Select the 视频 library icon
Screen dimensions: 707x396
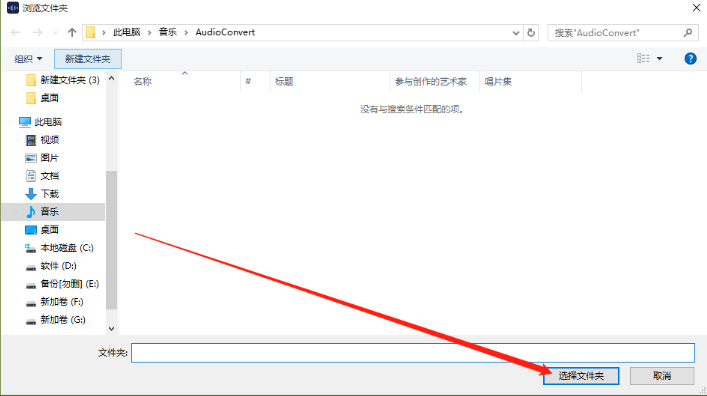(x=31, y=140)
